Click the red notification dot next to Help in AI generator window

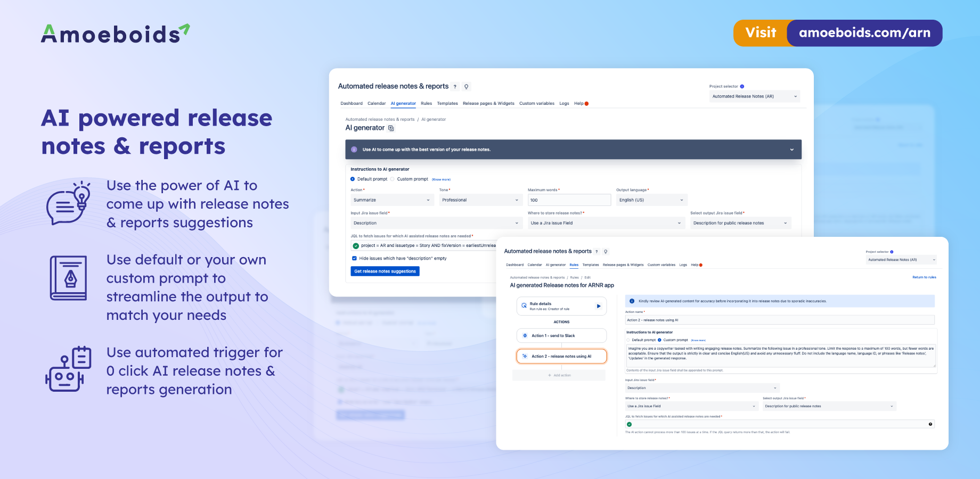pyautogui.click(x=586, y=104)
